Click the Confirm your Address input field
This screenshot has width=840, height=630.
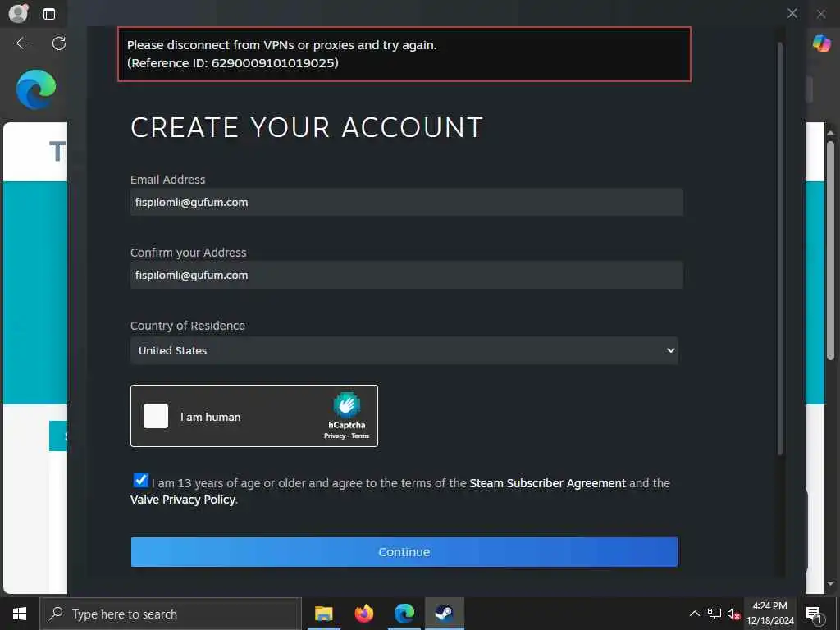[x=407, y=275]
